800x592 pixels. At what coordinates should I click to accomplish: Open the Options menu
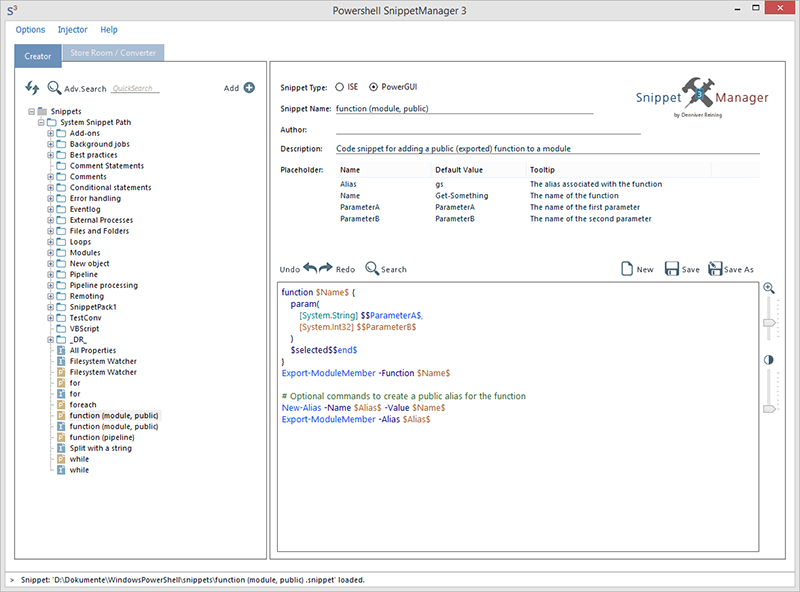click(30, 30)
